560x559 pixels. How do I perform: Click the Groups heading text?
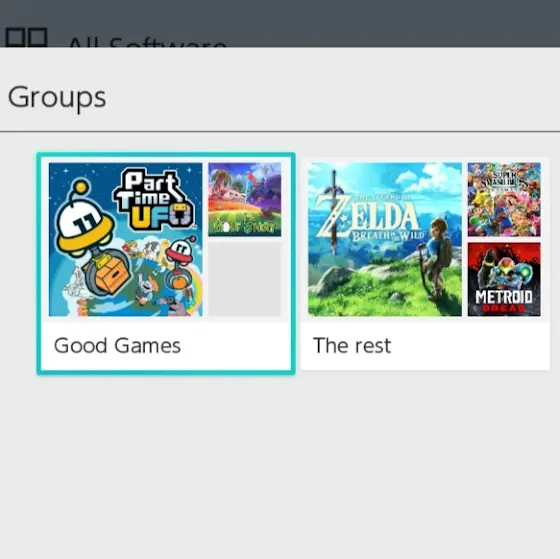[57, 97]
